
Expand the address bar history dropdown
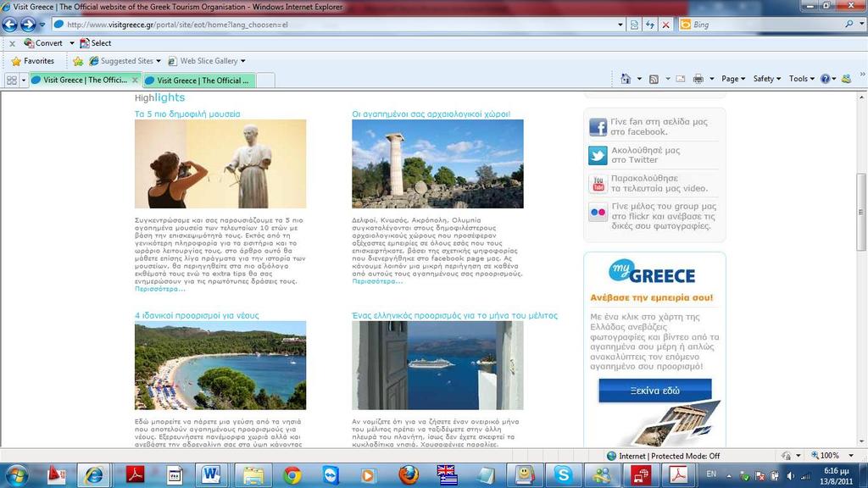pos(620,25)
